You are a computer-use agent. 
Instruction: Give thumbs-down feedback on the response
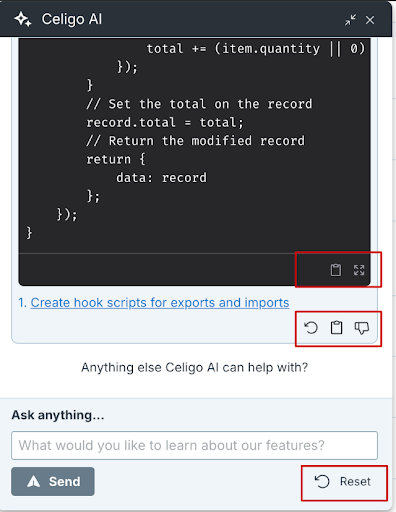[x=362, y=328]
